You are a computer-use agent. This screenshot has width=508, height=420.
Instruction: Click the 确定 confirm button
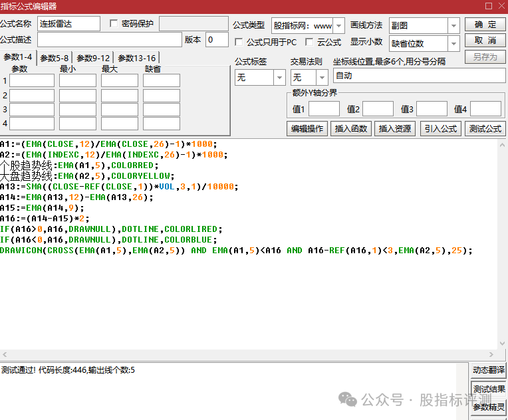(485, 25)
